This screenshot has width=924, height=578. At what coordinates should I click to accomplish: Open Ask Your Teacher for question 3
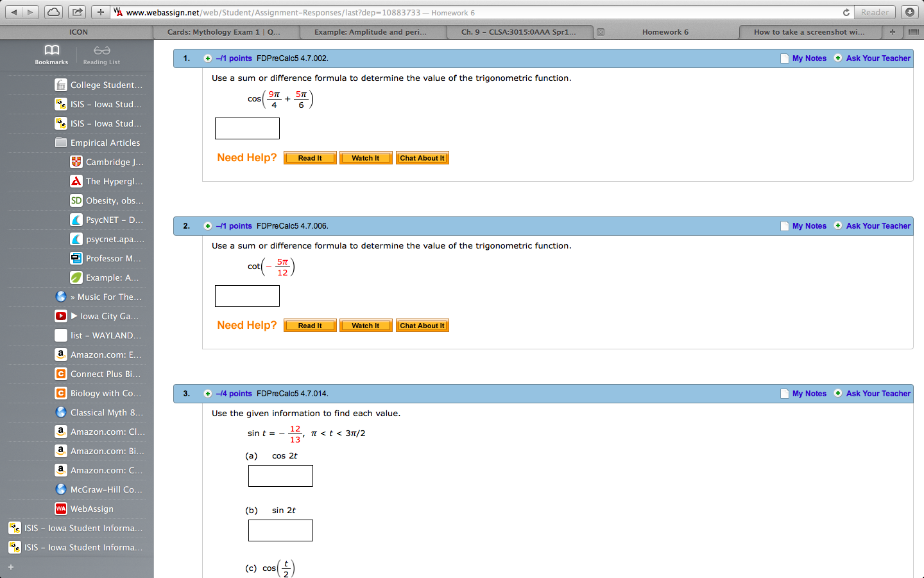(x=878, y=393)
